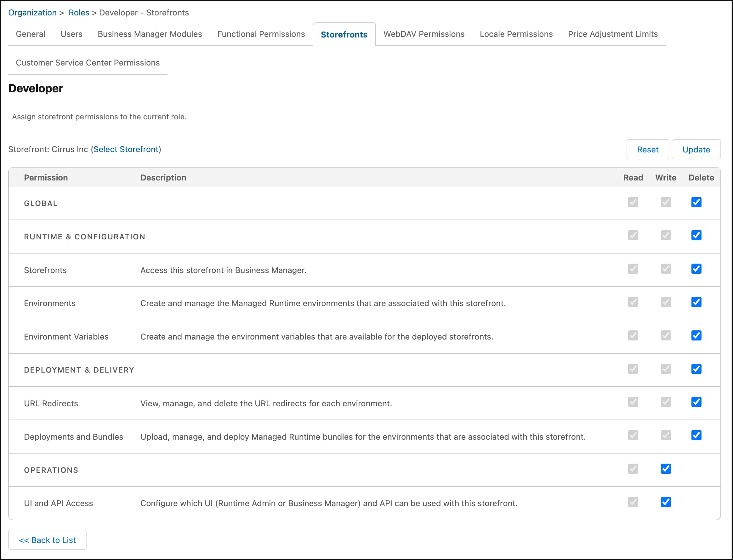
Task: Go to Functional Permissions tab
Action: 261,34
